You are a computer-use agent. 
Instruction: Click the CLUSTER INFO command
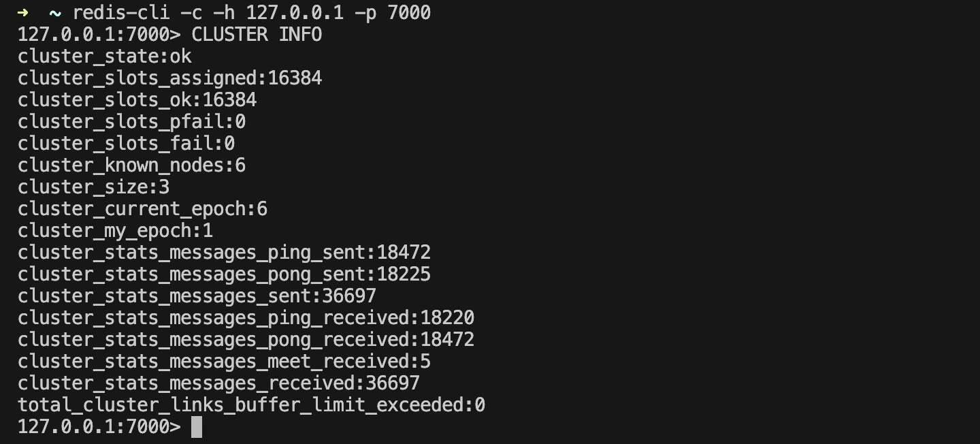pos(257,35)
